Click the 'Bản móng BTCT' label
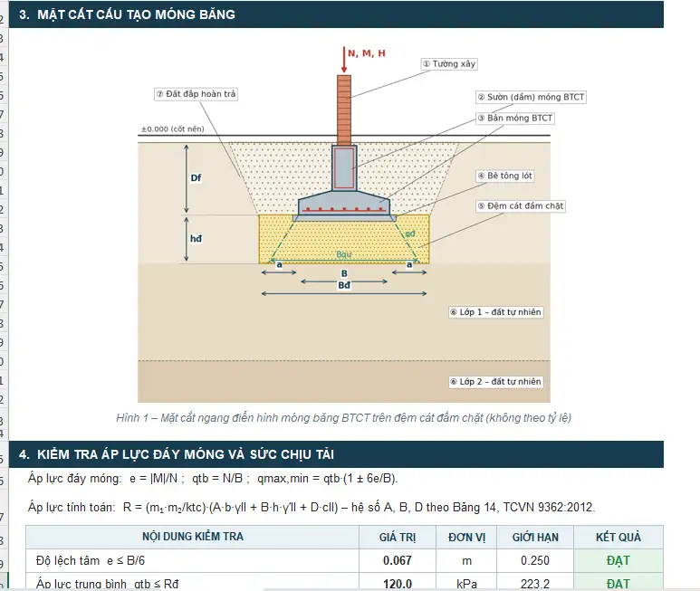The width and height of the screenshot is (700, 591). coord(515,119)
